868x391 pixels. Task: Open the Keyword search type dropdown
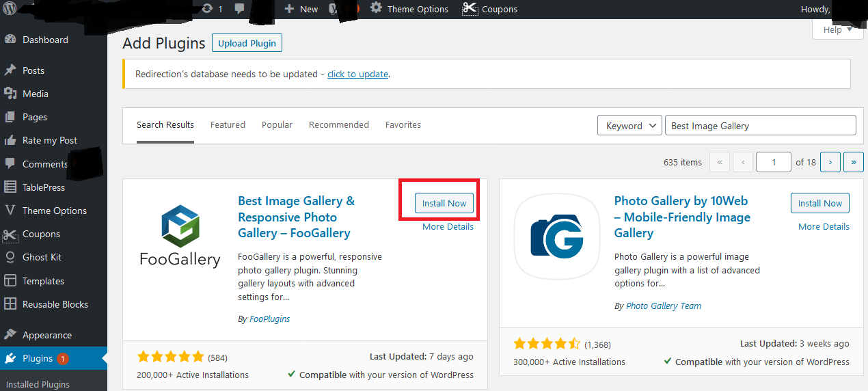coord(629,126)
